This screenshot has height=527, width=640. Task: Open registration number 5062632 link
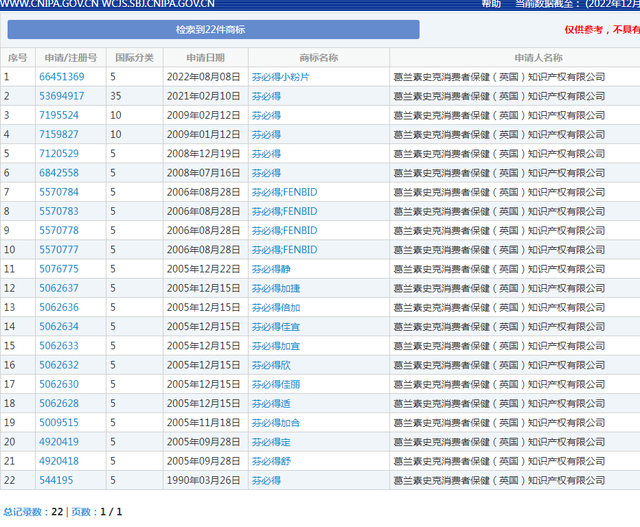pyautogui.click(x=59, y=365)
